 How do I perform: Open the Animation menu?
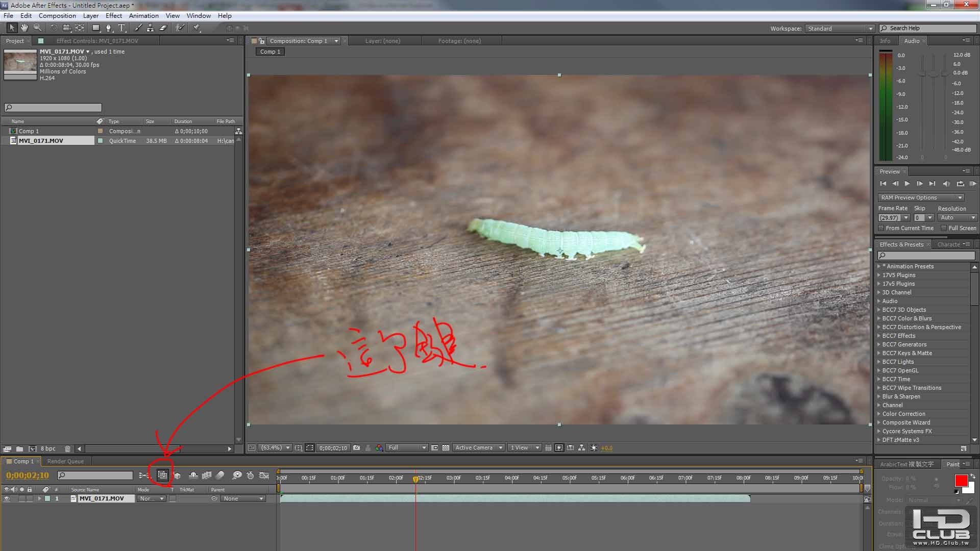143,15
